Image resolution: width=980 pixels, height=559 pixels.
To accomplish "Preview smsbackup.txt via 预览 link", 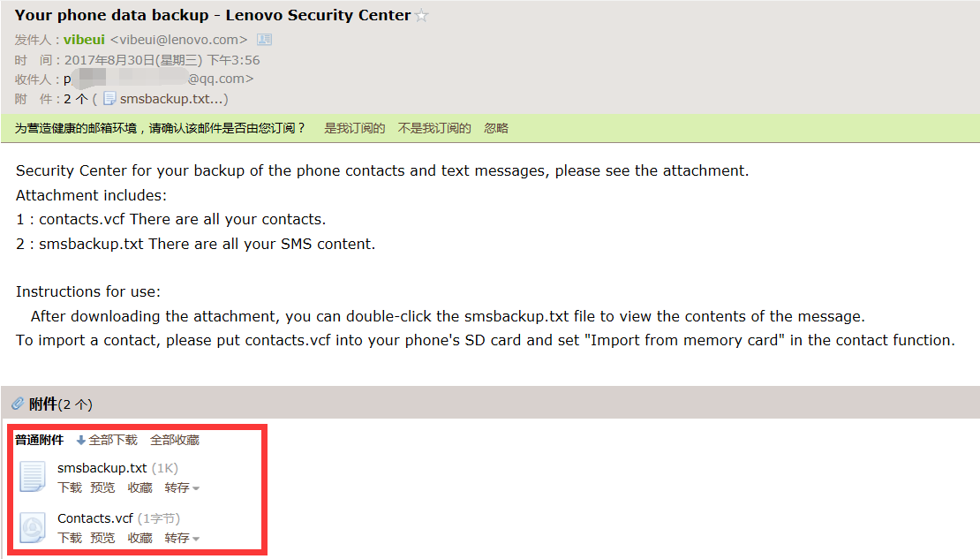I will tap(102, 487).
